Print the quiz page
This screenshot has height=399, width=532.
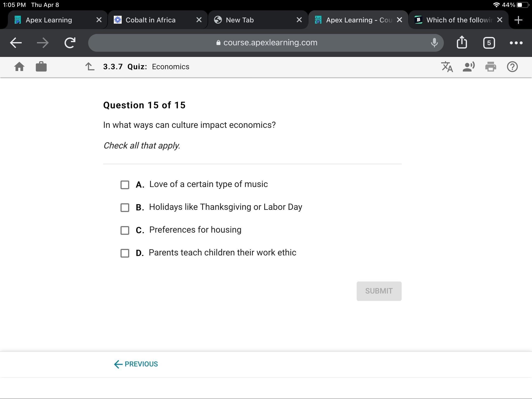pyautogui.click(x=490, y=67)
